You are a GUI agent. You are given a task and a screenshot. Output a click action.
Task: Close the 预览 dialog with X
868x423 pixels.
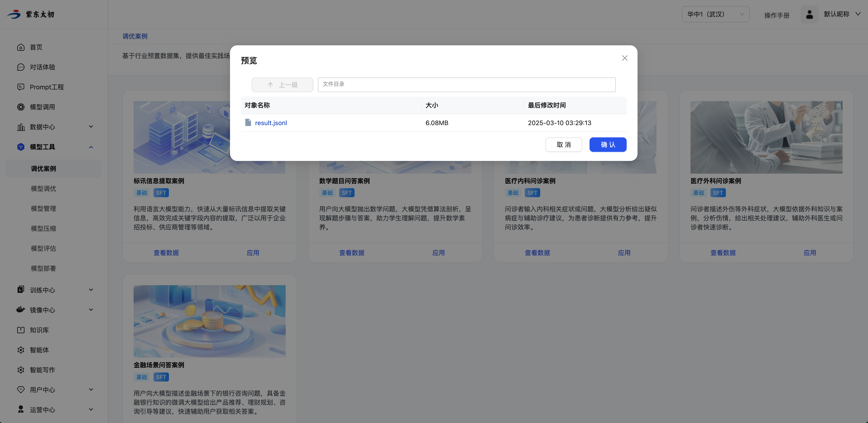tap(624, 58)
